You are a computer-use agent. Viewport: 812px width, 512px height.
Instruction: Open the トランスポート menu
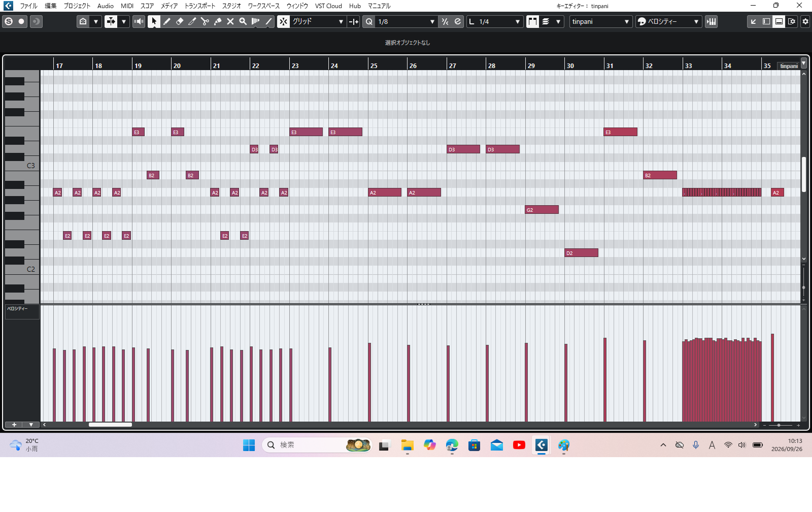click(x=199, y=6)
